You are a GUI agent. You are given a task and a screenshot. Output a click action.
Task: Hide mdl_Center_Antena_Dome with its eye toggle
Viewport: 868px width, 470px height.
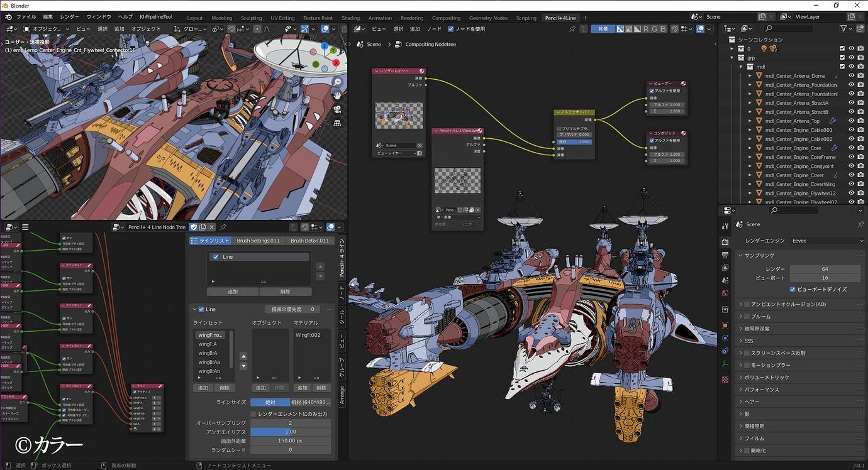coord(851,75)
